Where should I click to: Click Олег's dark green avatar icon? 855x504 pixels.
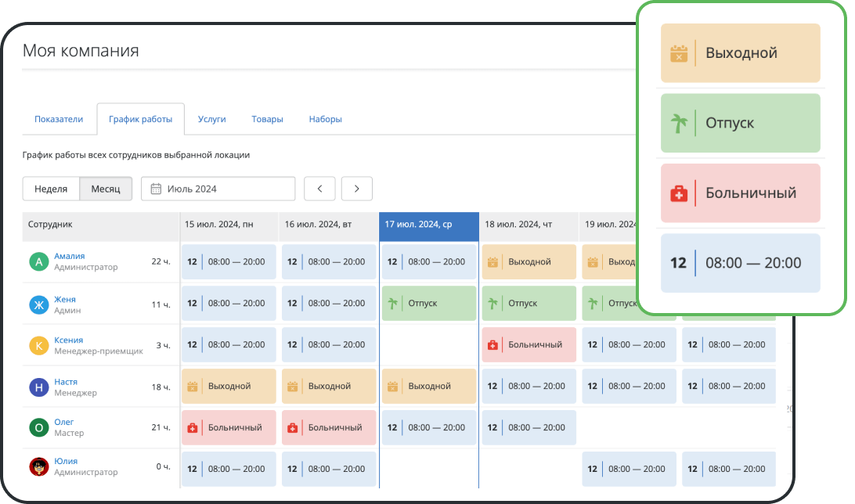pyautogui.click(x=39, y=427)
